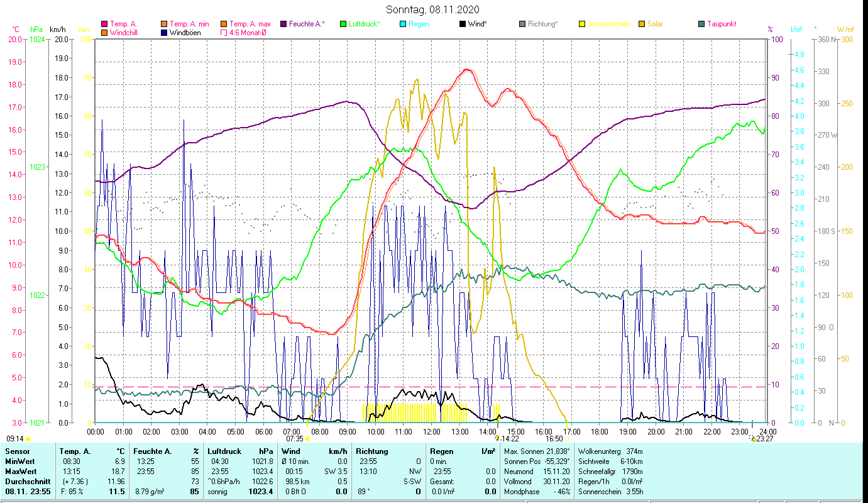Click the 360 N label on the direction axis
868x503 pixels.
pos(827,39)
